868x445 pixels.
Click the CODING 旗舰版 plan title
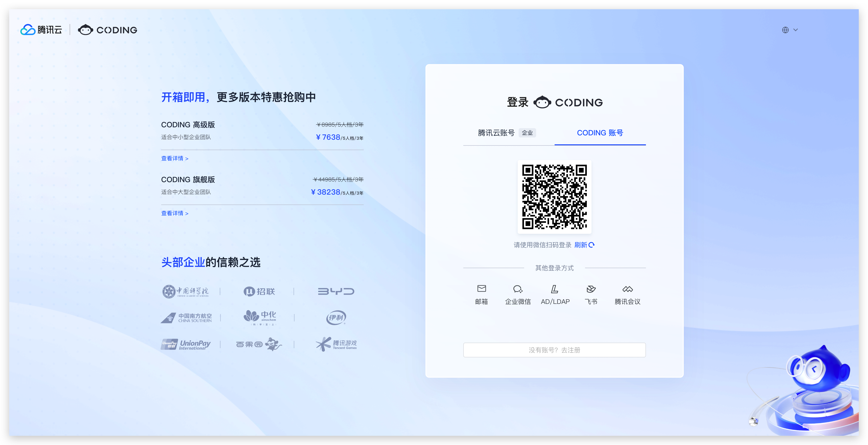pyautogui.click(x=188, y=180)
